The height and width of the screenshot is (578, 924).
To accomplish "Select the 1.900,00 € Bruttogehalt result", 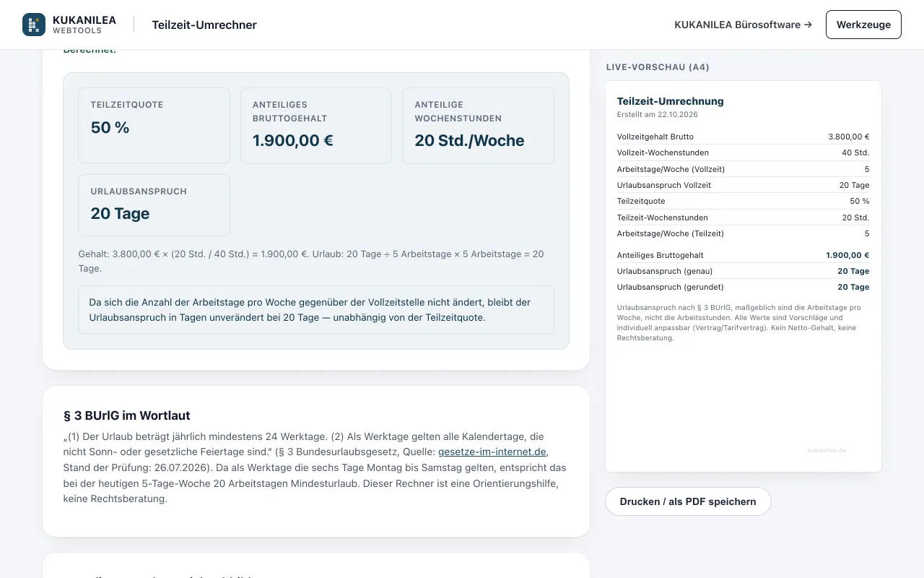I will click(x=293, y=141).
